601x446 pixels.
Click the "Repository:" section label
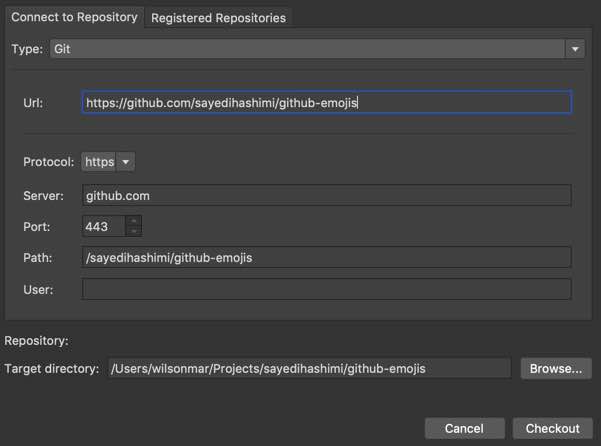(36, 341)
